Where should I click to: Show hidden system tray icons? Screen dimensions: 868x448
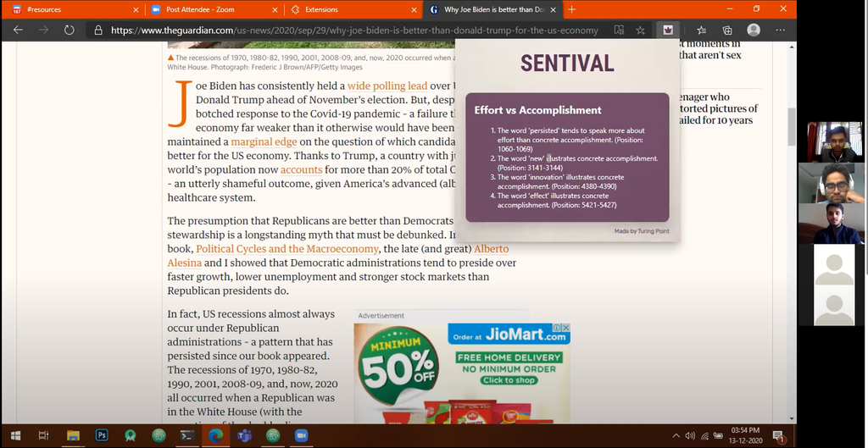click(x=676, y=436)
